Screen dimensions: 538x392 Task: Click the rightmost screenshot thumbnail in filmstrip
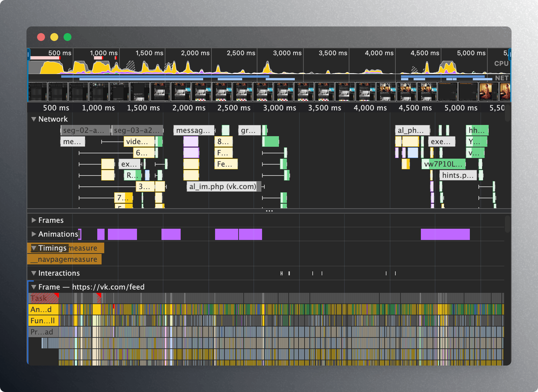click(505, 92)
